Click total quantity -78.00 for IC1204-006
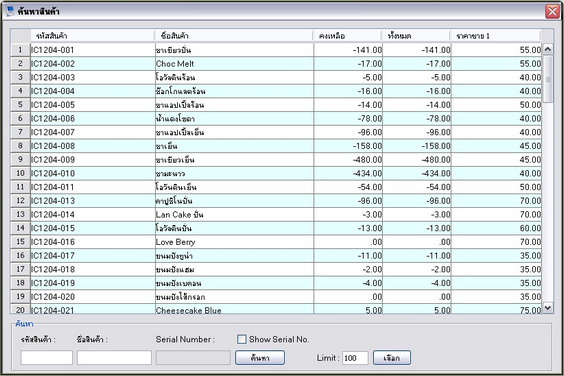The width and height of the screenshot is (564, 376). [x=438, y=118]
